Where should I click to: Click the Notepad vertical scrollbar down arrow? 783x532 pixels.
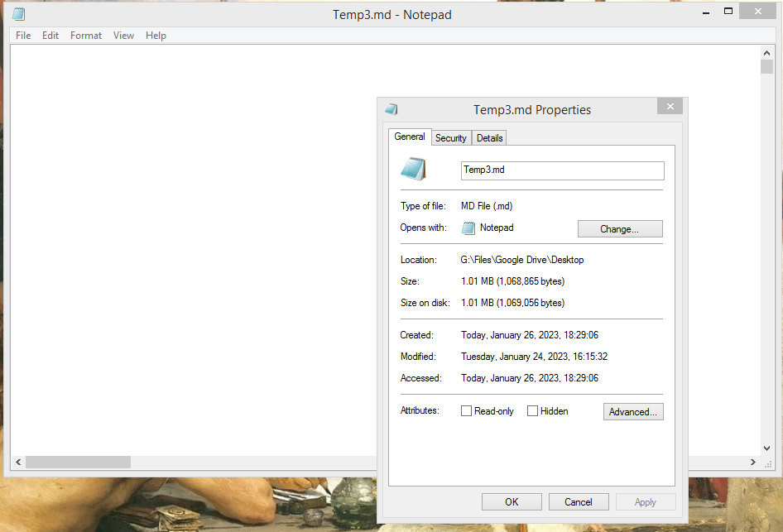[767, 448]
